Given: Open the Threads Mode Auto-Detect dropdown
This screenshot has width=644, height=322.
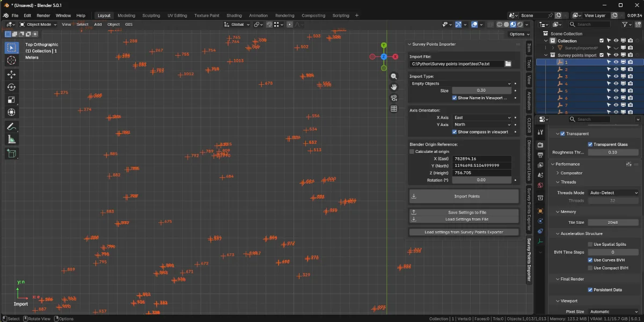Looking at the screenshot, I should tap(612, 192).
